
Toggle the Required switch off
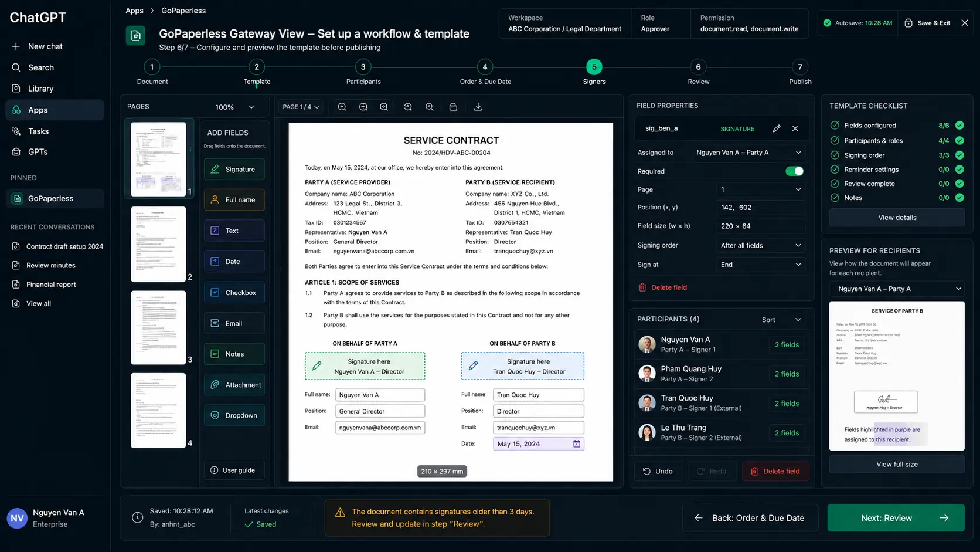[x=794, y=171]
